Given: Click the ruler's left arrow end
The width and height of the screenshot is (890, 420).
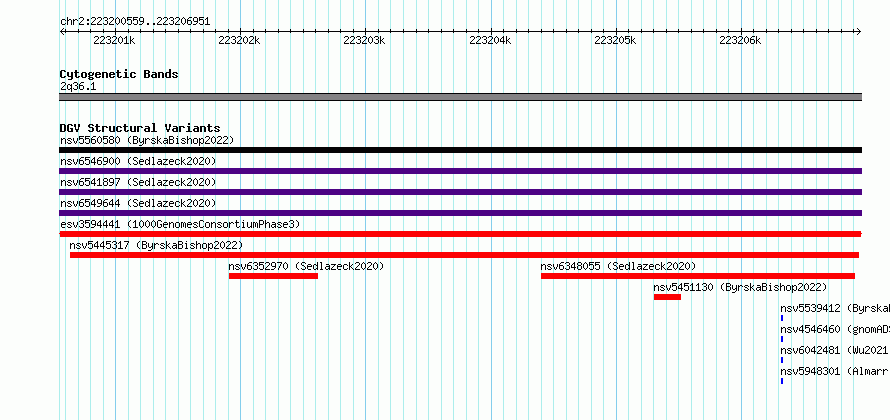Looking at the screenshot, I should [62, 31].
